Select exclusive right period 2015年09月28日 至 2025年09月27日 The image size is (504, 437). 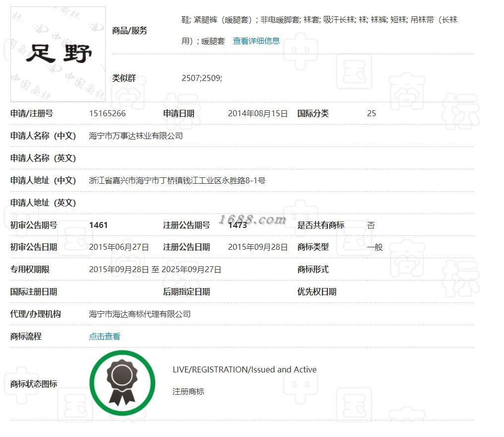coord(155,270)
